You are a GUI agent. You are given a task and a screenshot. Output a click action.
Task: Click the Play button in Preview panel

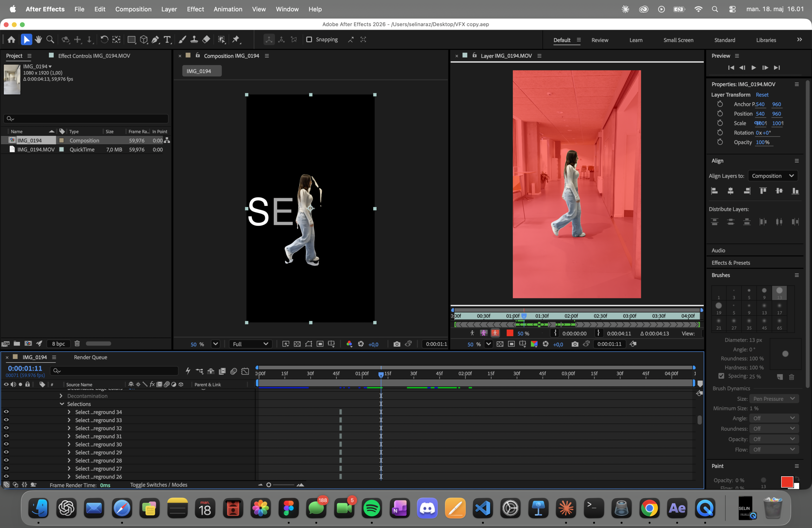[754, 68]
